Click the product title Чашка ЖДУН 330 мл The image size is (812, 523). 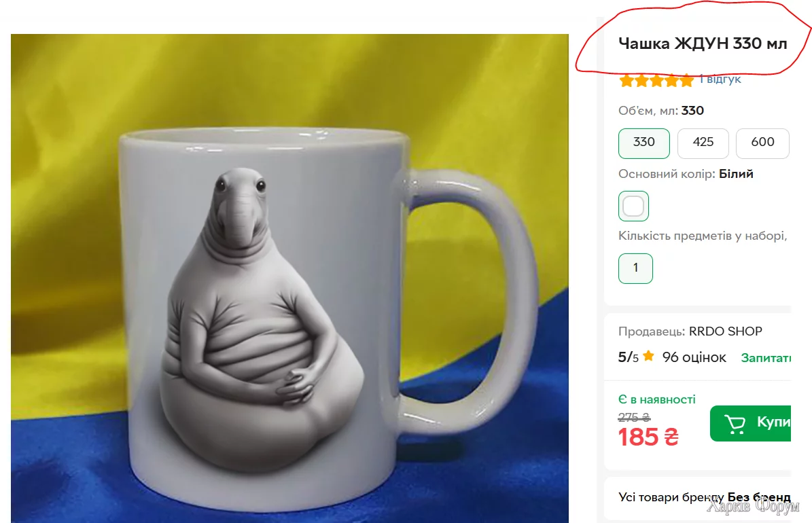[x=702, y=44]
